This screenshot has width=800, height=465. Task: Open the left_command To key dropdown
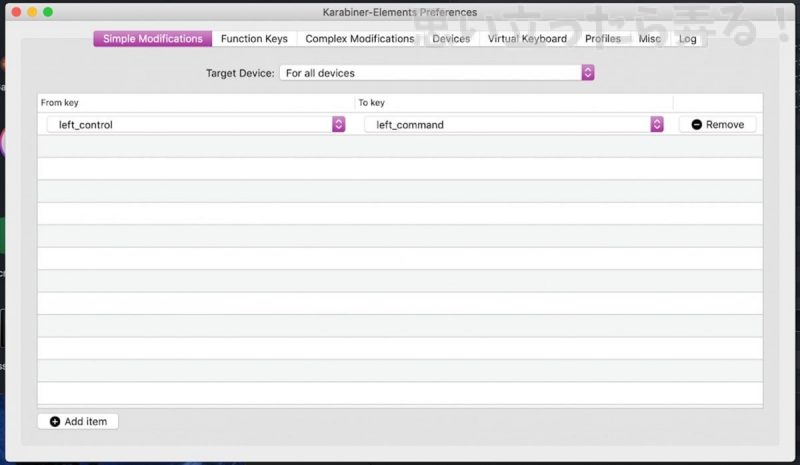(x=513, y=125)
